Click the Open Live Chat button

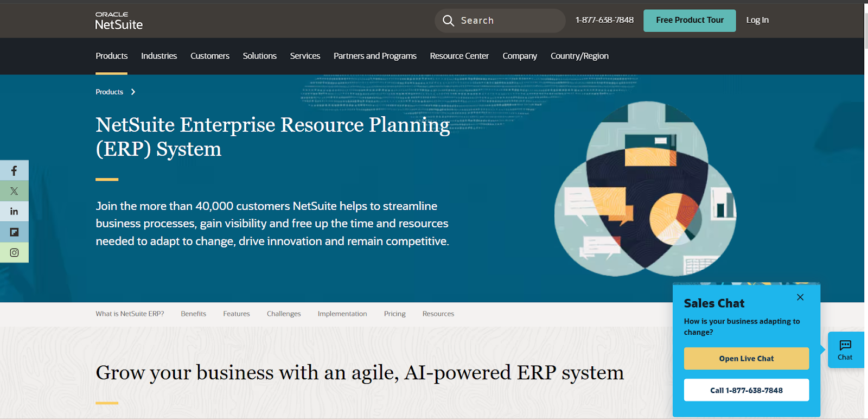pos(746,359)
